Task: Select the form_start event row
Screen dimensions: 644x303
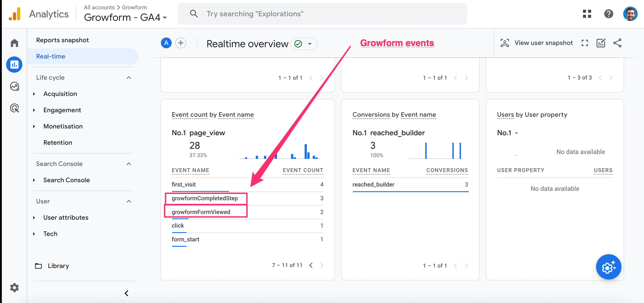Action: point(247,240)
